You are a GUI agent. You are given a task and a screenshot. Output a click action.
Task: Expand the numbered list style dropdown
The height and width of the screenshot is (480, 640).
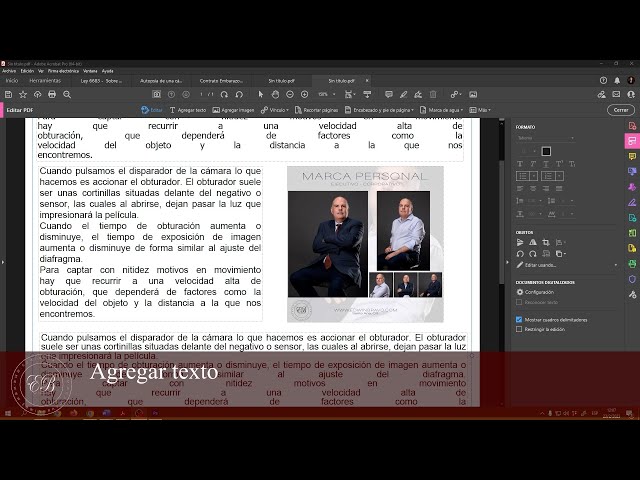[x=560, y=176]
